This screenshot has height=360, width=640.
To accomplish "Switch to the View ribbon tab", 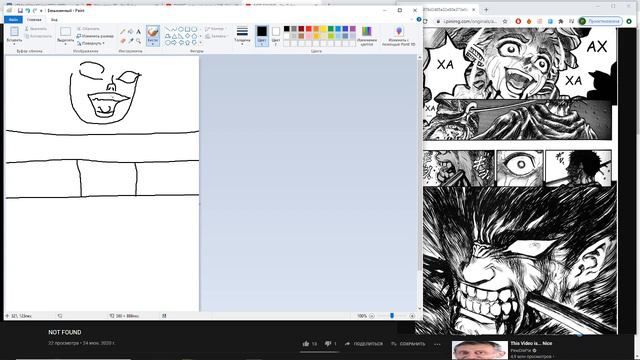I will point(54,20).
